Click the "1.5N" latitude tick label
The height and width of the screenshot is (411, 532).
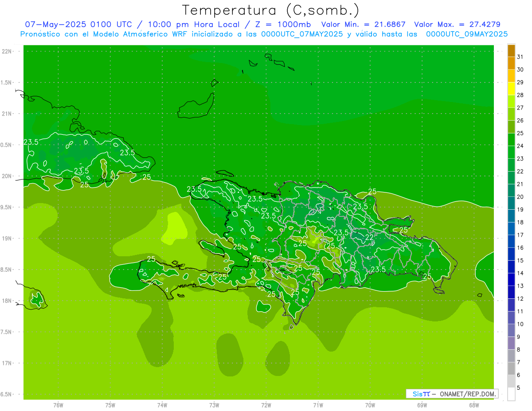point(7,82)
